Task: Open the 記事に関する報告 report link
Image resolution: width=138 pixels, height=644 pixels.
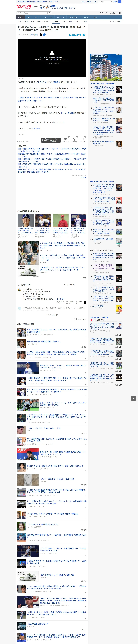Action: pyautogui.click(x=24, y=141)
